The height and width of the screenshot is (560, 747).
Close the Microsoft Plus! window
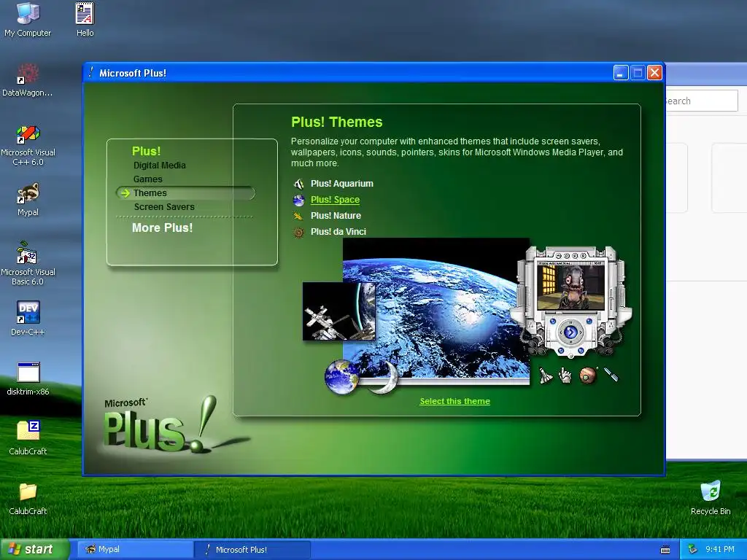(x=655, y=73)
